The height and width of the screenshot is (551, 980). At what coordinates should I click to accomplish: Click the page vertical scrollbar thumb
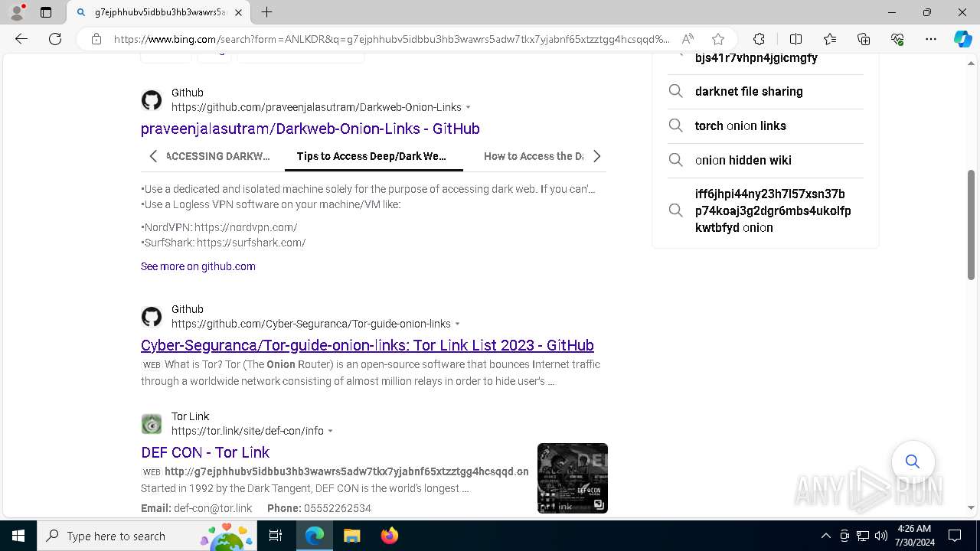[972, 224]
